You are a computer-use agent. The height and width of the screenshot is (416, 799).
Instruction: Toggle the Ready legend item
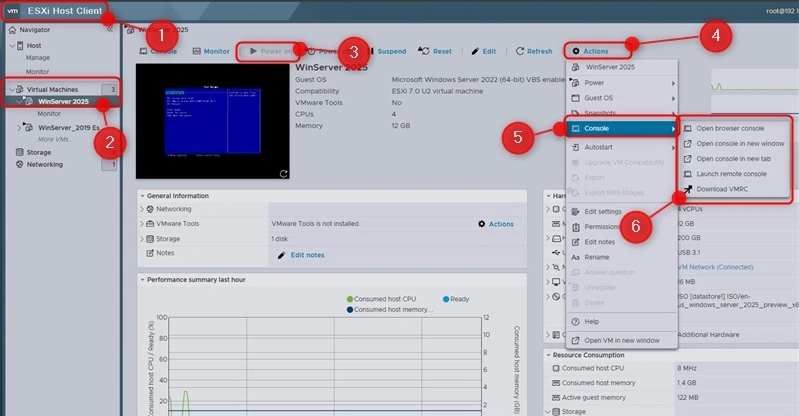pyautogui.click(x=456, y=299)
